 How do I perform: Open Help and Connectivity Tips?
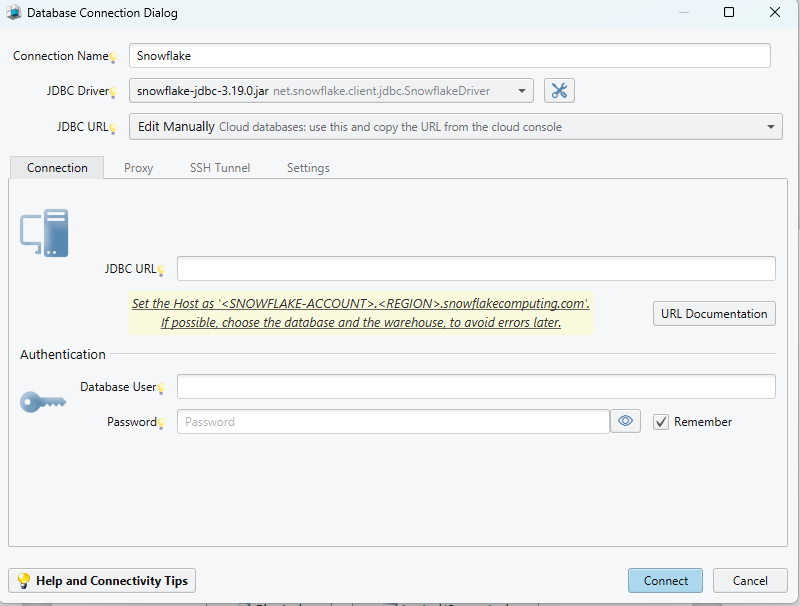click(x=102, y=580)
